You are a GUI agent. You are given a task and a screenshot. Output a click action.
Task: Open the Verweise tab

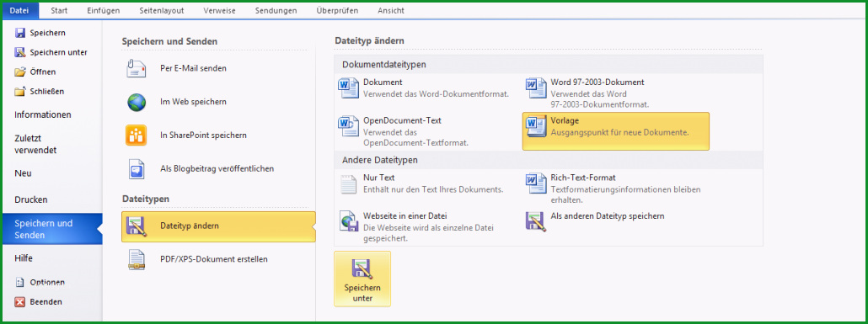tap(219, 10)
